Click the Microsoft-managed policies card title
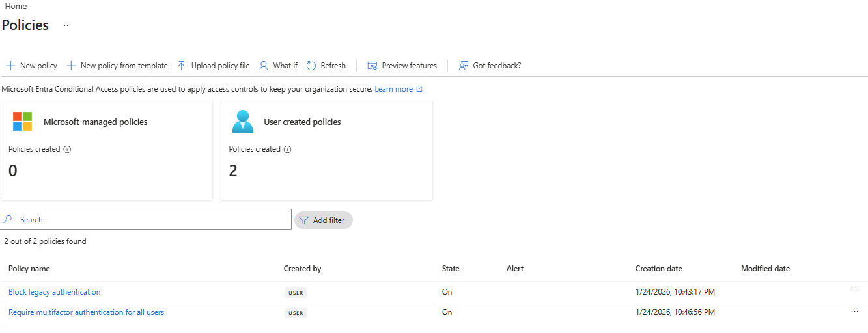The width and height of the screenshot is (868, 333). (x=96, y=122)
